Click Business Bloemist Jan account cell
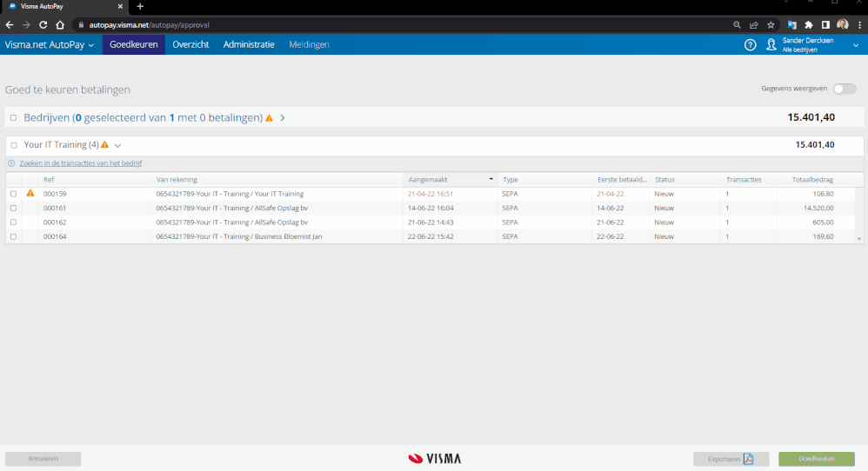The height and width of the screenshot is (471, 868). click(238, 236)
